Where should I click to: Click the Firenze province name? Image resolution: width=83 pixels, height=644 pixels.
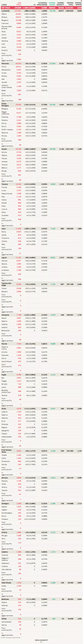(x=4, y=187)
